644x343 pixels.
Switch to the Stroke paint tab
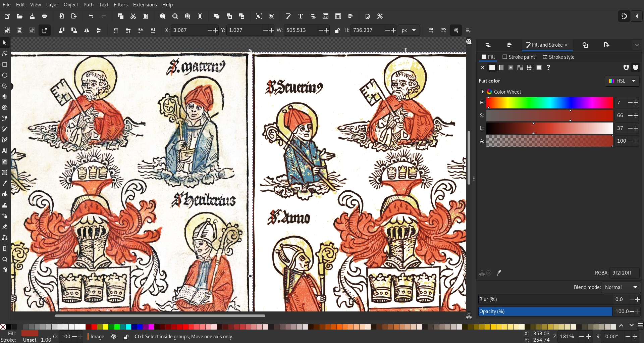pyautogui.click(x=519, y=57)
